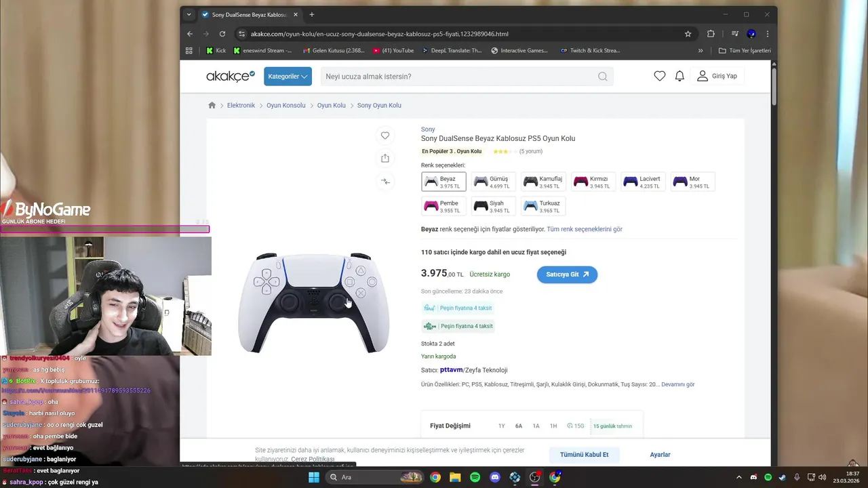Open Chrome profile avatar

pos(751,34)
